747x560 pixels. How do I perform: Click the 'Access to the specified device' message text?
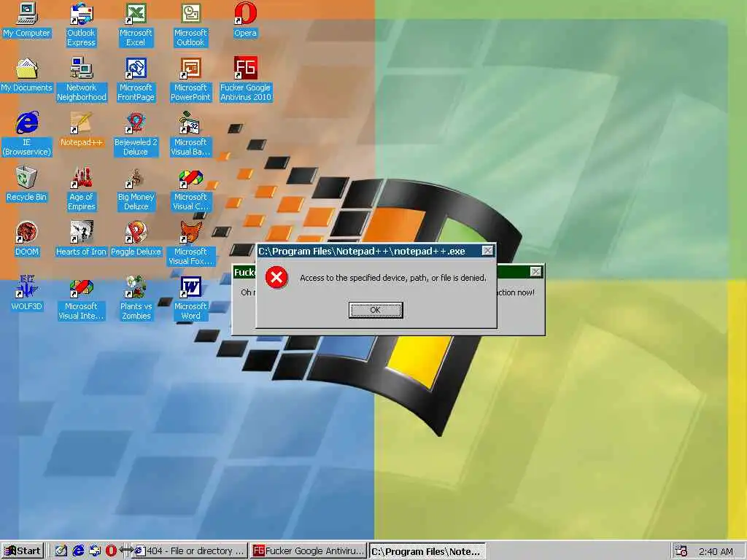(393, 278)
